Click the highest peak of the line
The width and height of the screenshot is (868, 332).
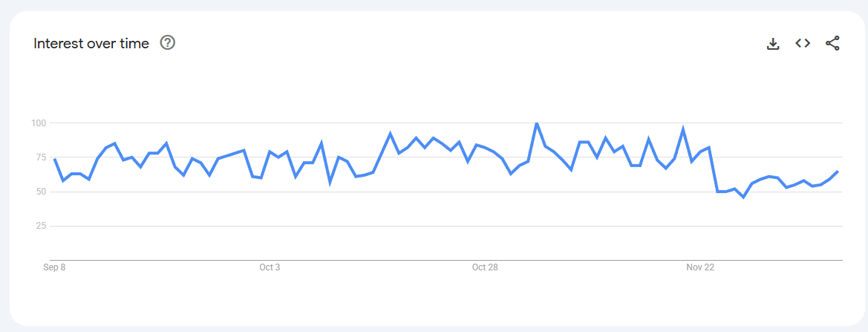536,123
